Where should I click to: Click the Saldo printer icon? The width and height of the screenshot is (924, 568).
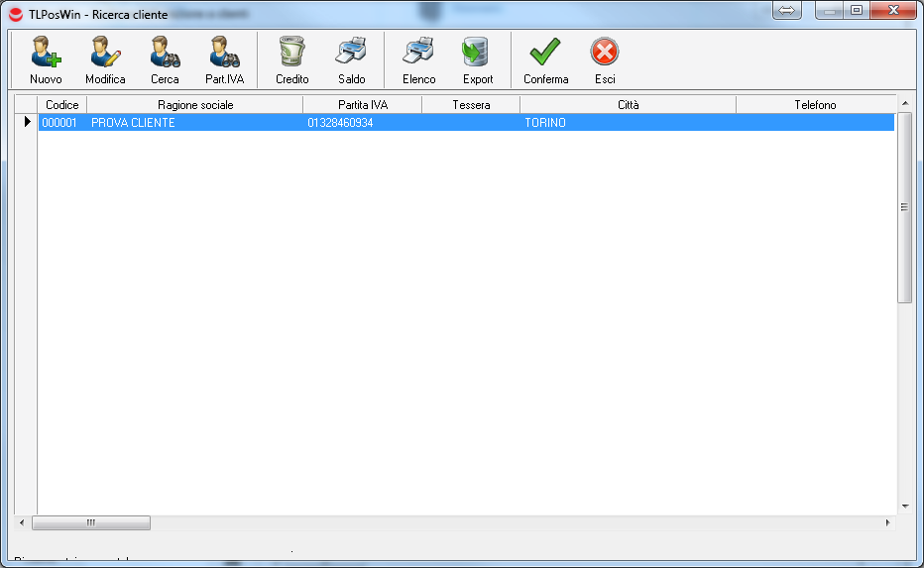point(351,52)
